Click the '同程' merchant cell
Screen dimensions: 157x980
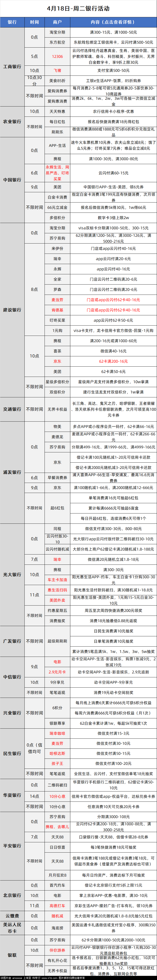(57, 529)
